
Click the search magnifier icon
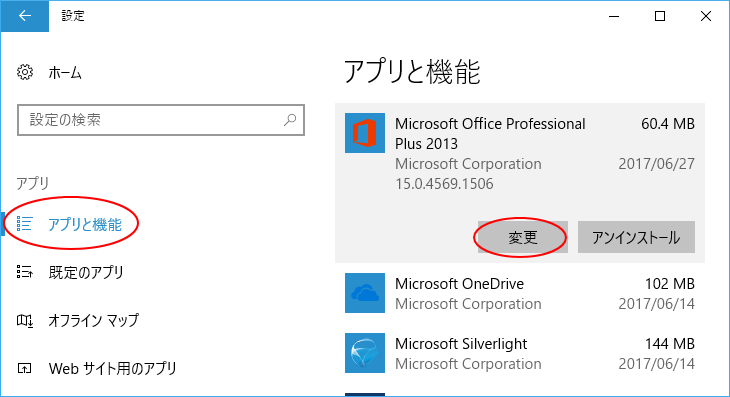tap(290, 120)
